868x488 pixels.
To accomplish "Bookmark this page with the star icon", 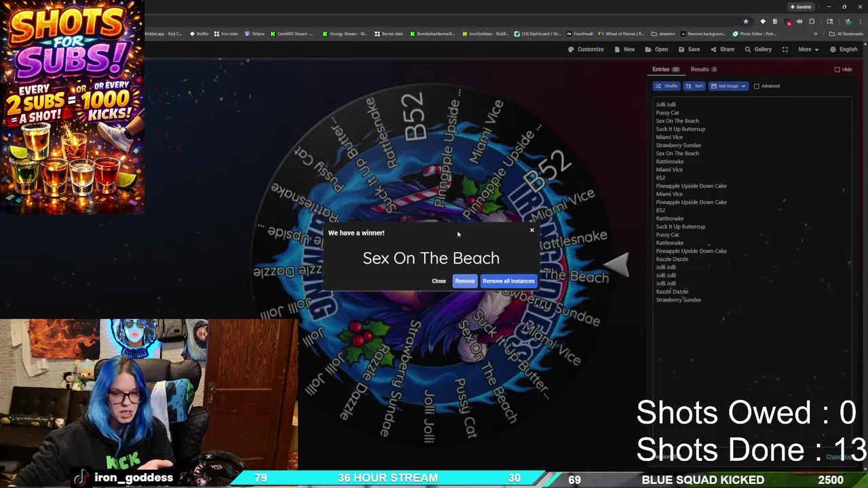I will coord(746,22).
